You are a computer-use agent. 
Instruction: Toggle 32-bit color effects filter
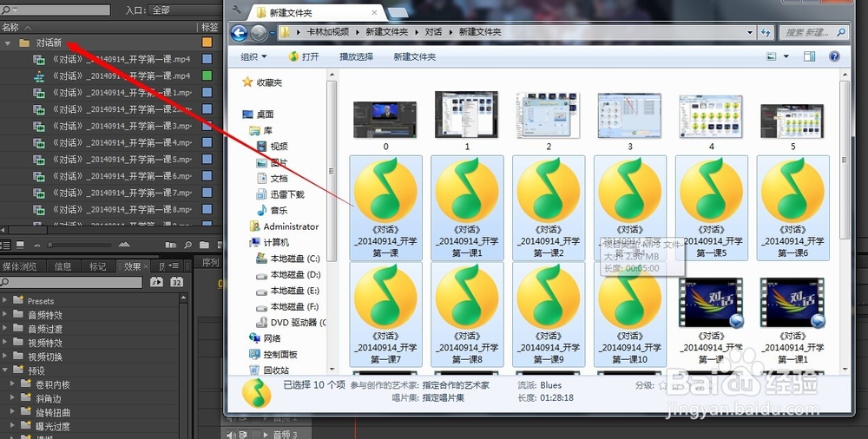(x=176, y=282)
